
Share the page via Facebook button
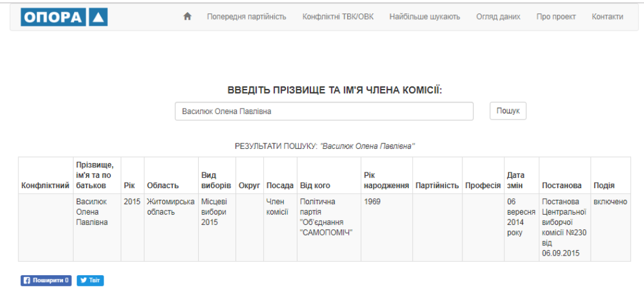(46, 281)
